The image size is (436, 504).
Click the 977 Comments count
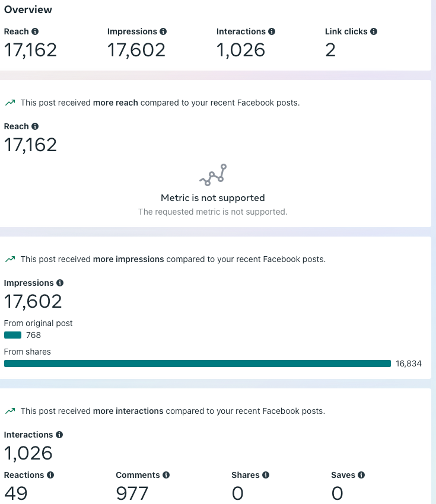point(132,493)
